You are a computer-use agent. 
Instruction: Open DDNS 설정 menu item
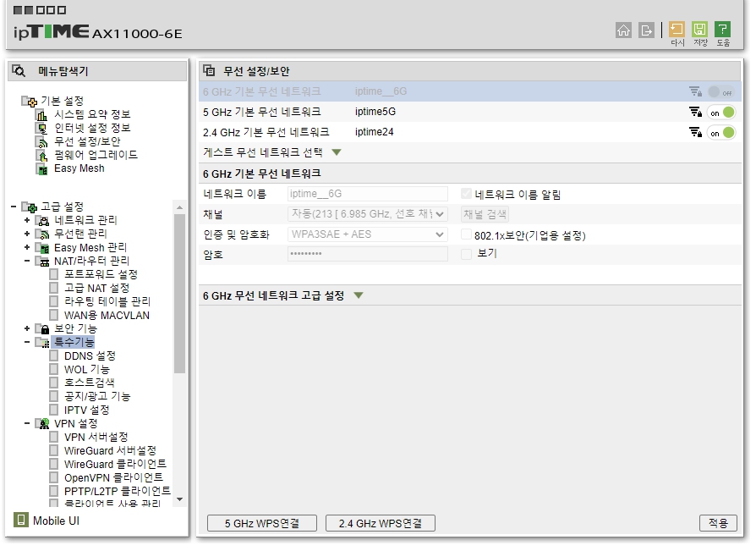90,355
